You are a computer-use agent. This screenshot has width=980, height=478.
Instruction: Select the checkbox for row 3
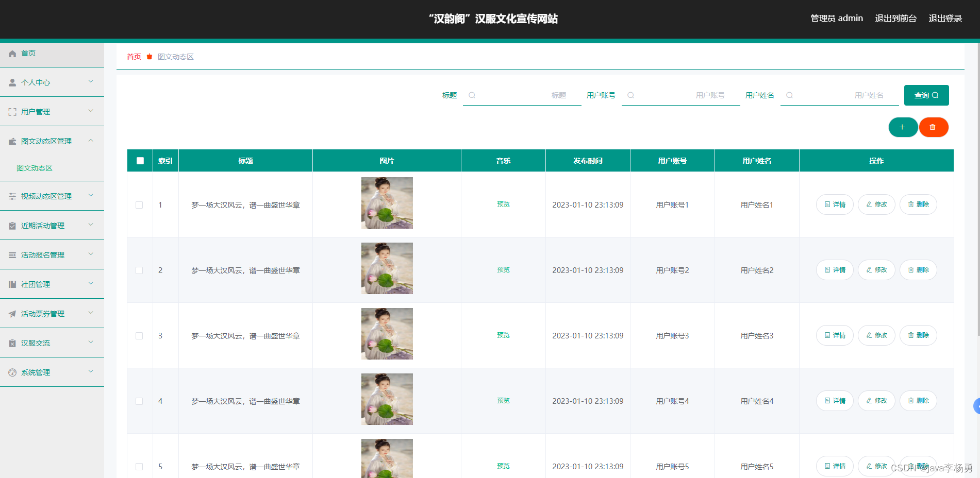[x=139, y=336]
